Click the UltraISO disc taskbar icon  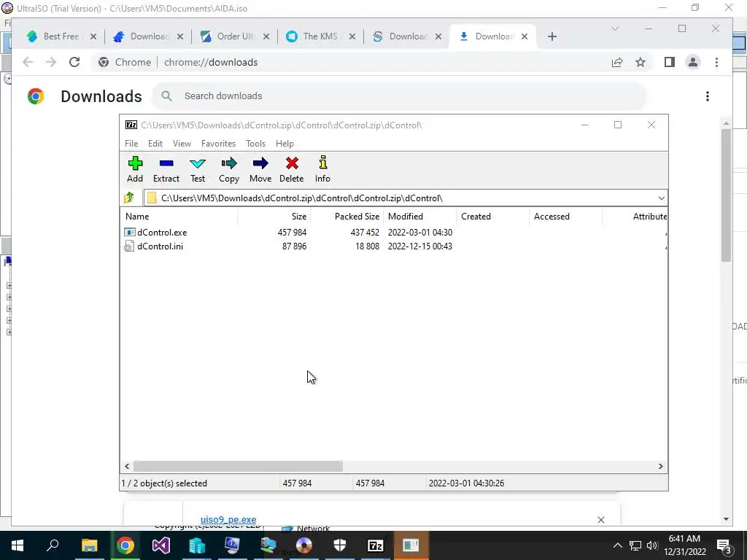[304, 545]
